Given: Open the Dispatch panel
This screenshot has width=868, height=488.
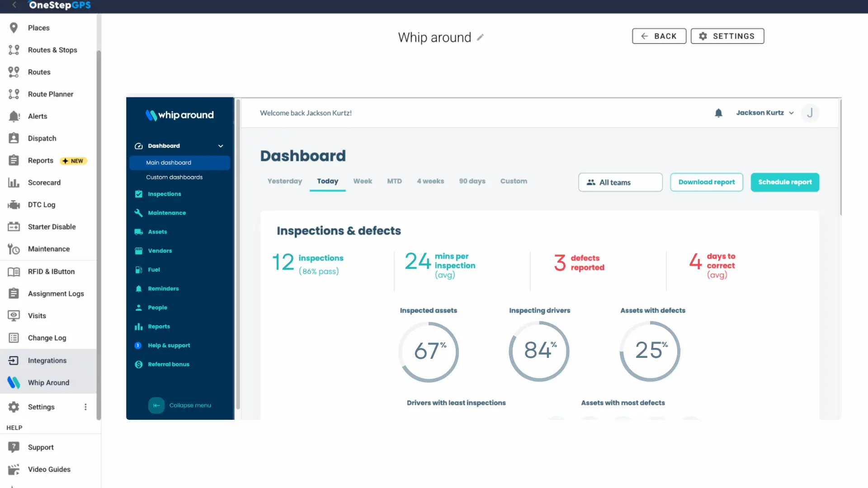Looking at the screenshot, I should click(x=14, y=138).
